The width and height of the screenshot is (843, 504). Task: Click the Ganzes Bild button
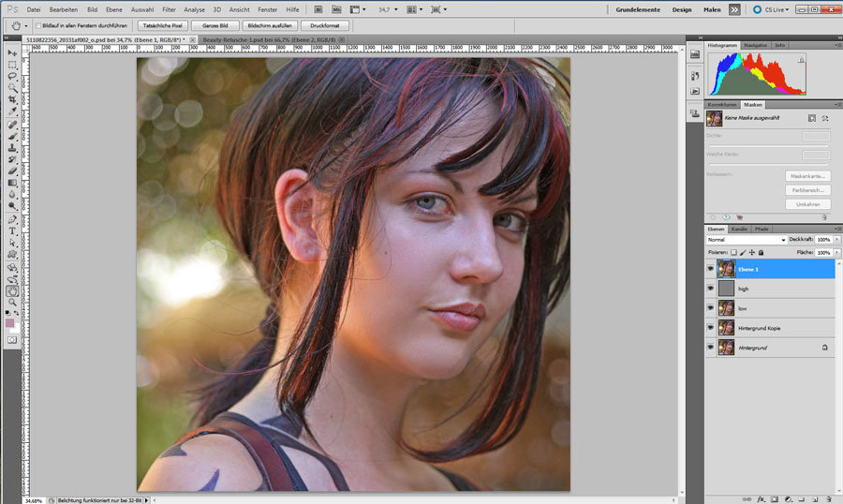(215, 25)
